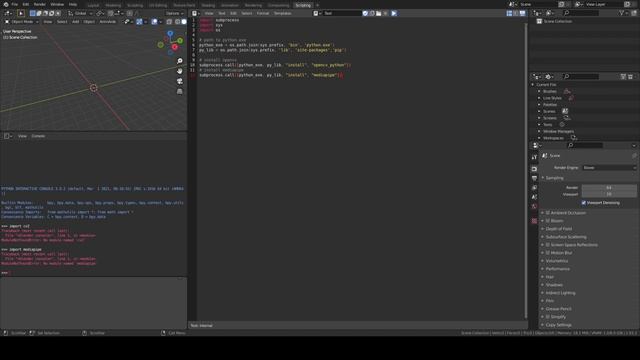The image size is (640, 360).
Task: Expand the Brushes tree item
Action: coord(539,91)
